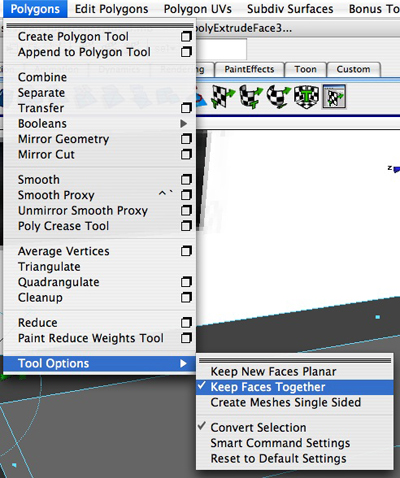Open Paint Reduce Weights Tool options box
This screenshot has height=478, width=400.
(186, 338)
